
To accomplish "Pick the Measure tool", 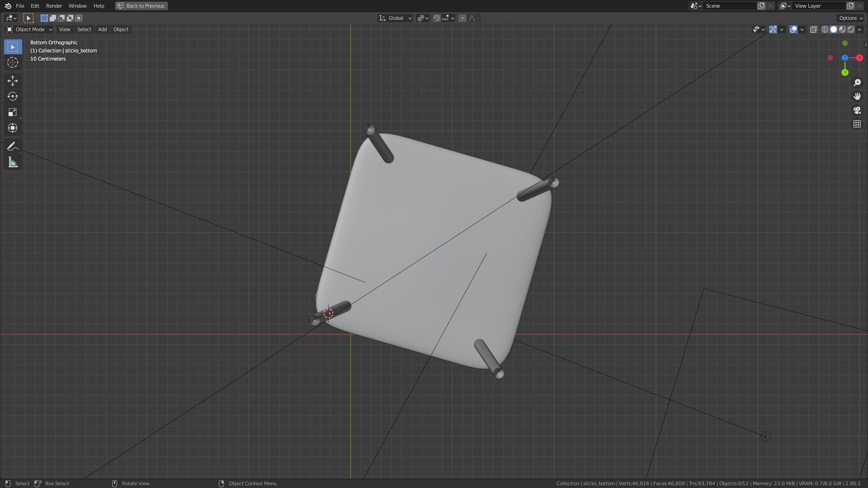I will [13, 162].
